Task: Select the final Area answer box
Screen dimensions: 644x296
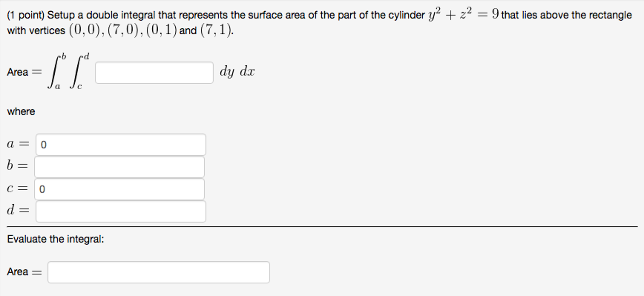Action: coord(159,272)
